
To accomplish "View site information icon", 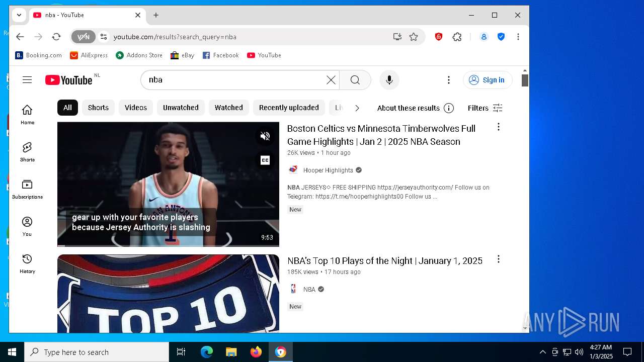I will point(104,37).
